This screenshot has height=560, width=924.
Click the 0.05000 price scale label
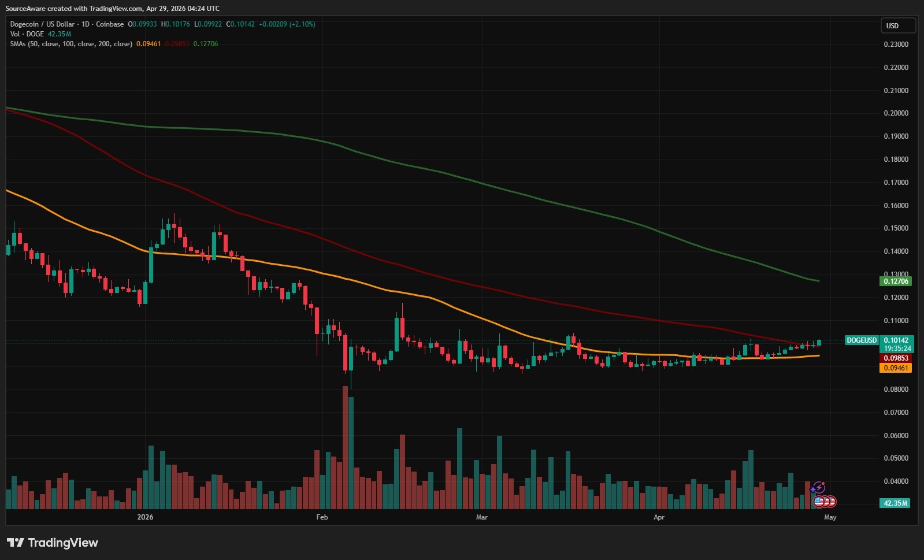pyautogui.click(x=896, y=458)
